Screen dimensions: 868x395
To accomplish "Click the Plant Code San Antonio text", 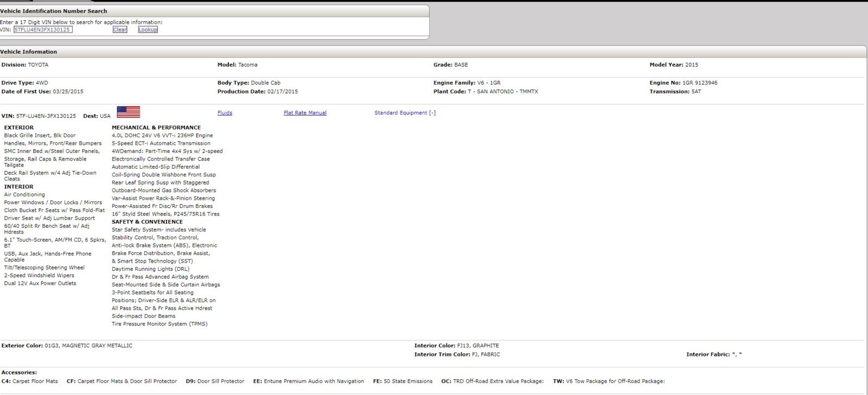I will click(x=486, y=92).
